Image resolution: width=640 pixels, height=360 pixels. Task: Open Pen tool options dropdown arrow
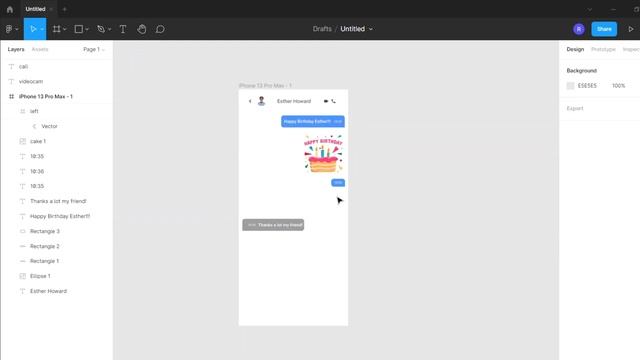click(x=109, y=29)
